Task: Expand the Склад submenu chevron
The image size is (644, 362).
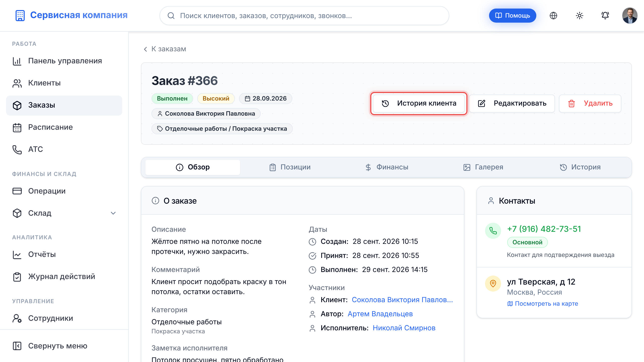Action: [113, 213]
